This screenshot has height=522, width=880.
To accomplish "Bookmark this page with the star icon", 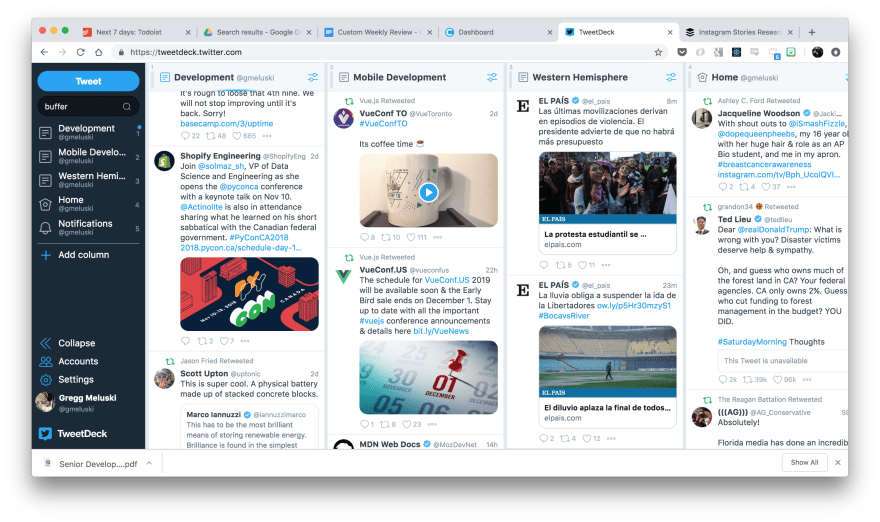I will pos(658,52).
